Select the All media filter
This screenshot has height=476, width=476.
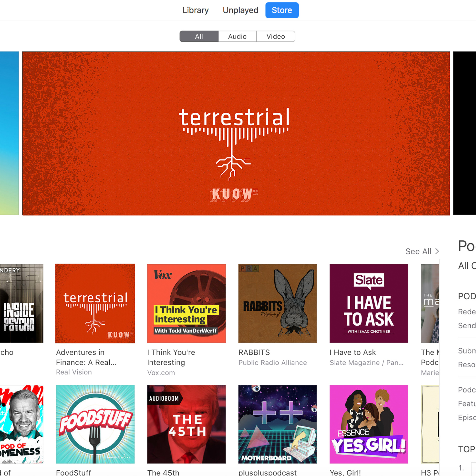(199, 36)
